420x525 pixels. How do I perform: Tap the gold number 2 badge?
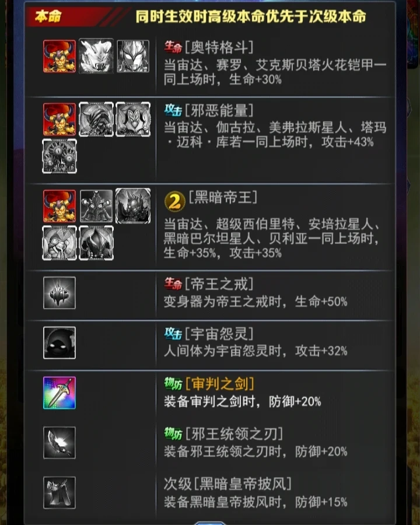pyautogui.click(x=174, y=202)
